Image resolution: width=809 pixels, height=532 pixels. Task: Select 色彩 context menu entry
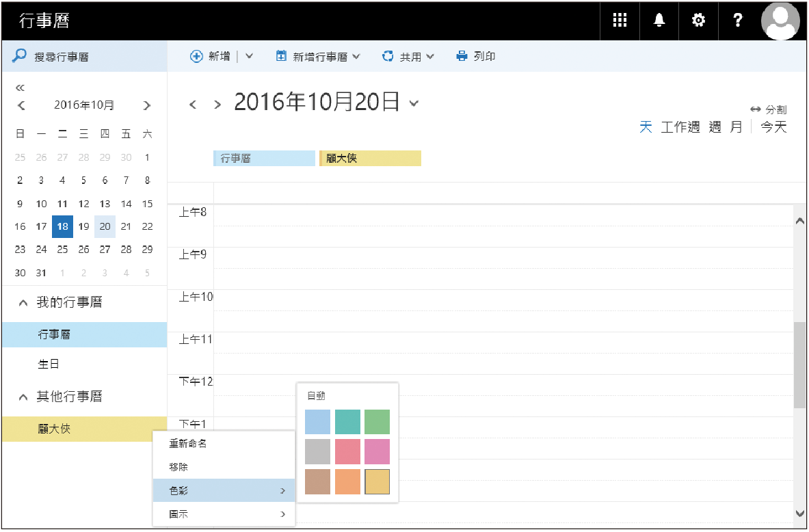[x=224, y=490]
